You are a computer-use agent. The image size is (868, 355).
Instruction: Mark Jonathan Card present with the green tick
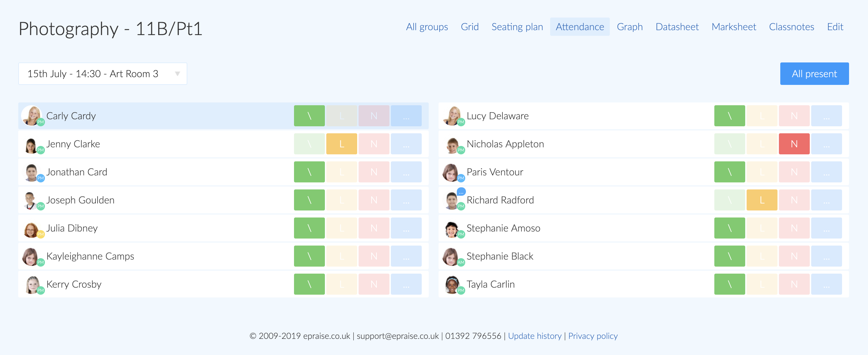309,172
